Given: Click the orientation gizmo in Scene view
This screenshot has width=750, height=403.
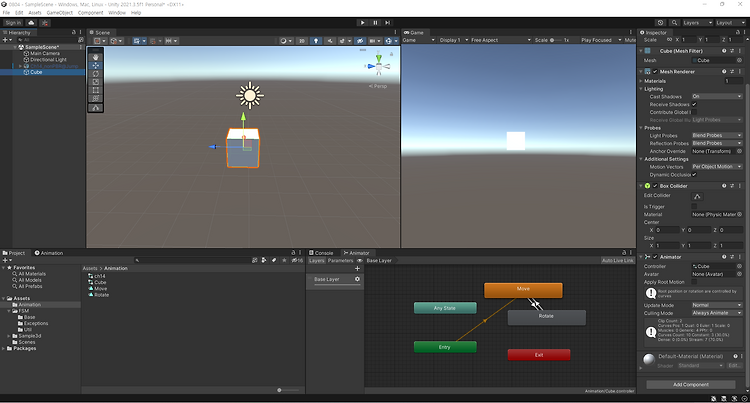Looking at the screenshot, I should (x=379, y=66).
